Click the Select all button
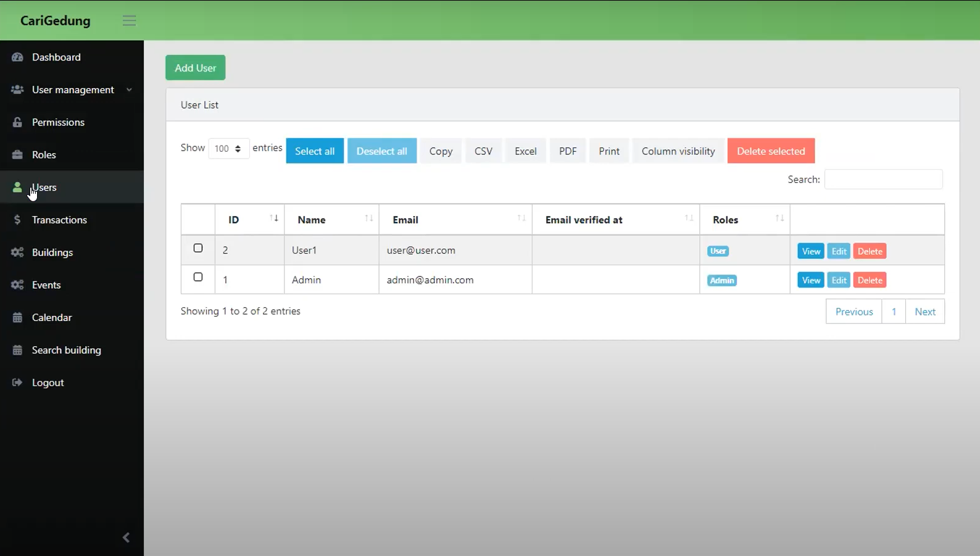The width and height of the screenshot is (980, 556). pyautogui.click(x=315, y=151)
